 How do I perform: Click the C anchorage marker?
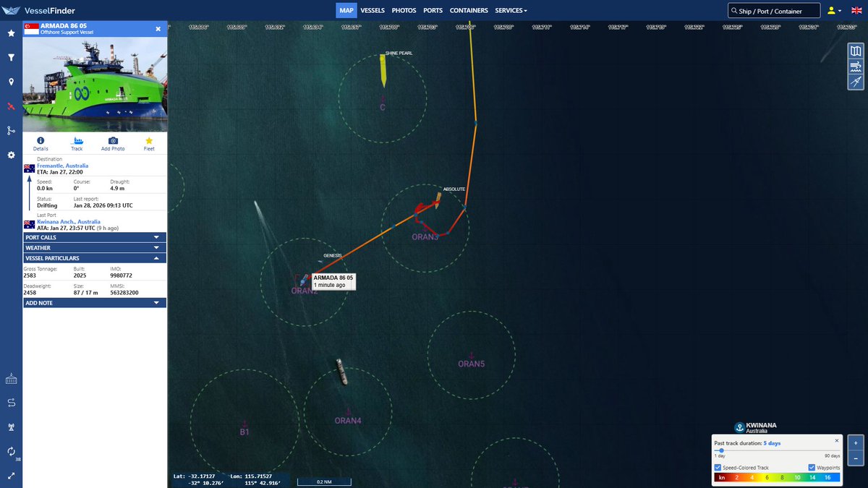383,105
